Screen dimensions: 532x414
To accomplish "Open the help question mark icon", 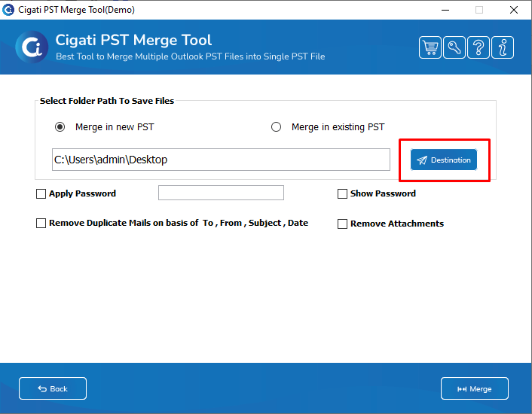I will pos(478,47).
